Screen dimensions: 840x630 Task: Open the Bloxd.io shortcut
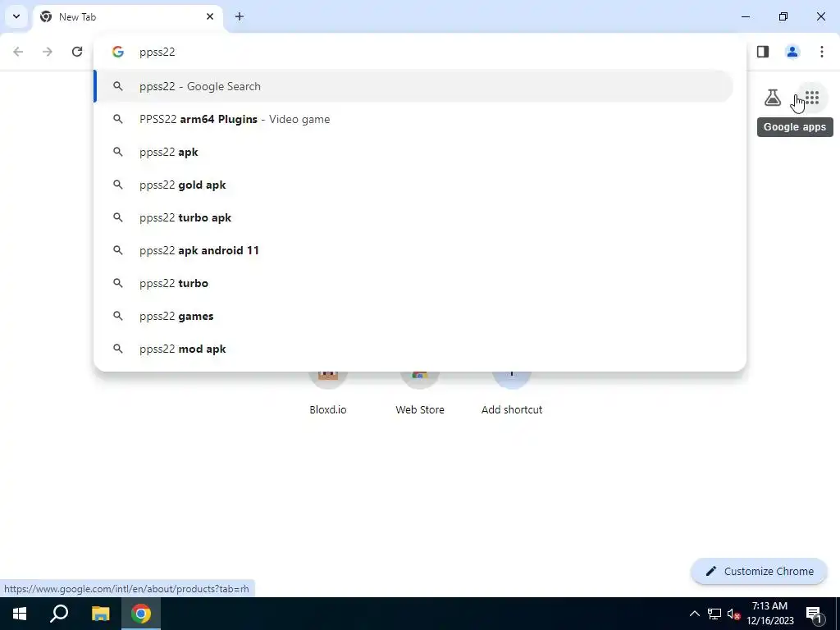[x=328, y=394]
